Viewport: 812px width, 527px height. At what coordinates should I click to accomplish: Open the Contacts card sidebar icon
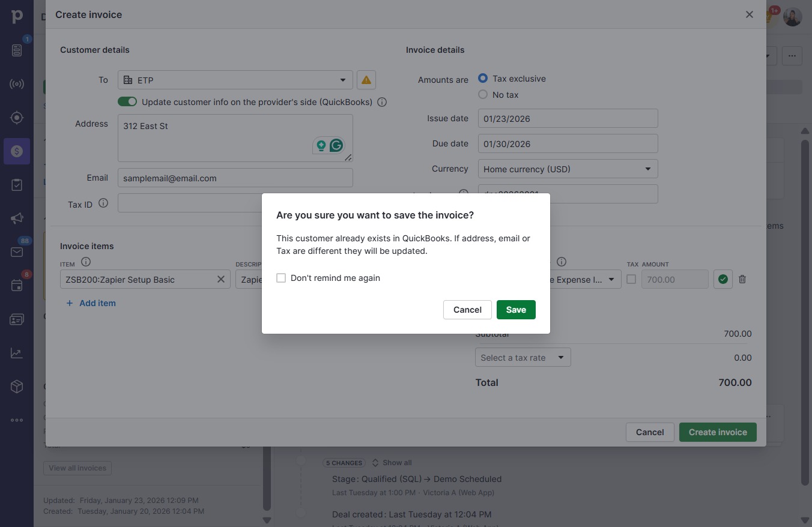(17, 319)
